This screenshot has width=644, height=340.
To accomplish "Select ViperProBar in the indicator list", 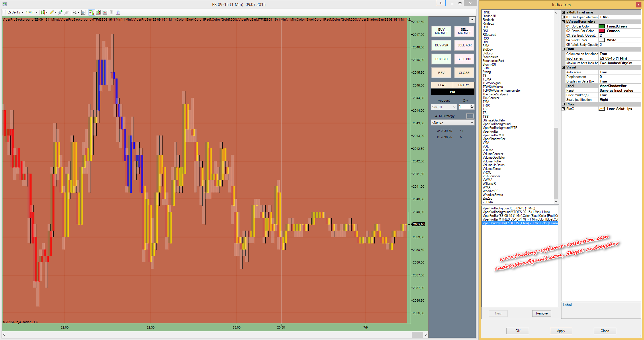I will (x=491, y=131).
